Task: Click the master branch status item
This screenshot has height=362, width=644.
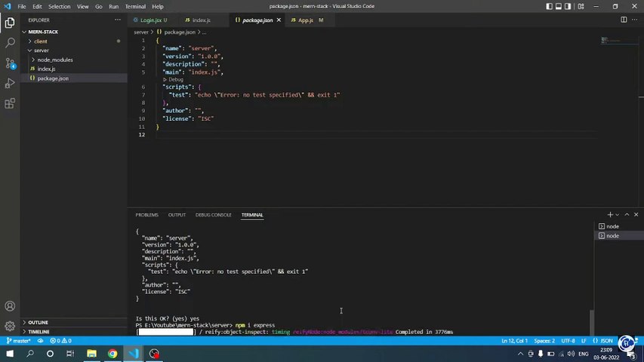Action: (18, 341)
